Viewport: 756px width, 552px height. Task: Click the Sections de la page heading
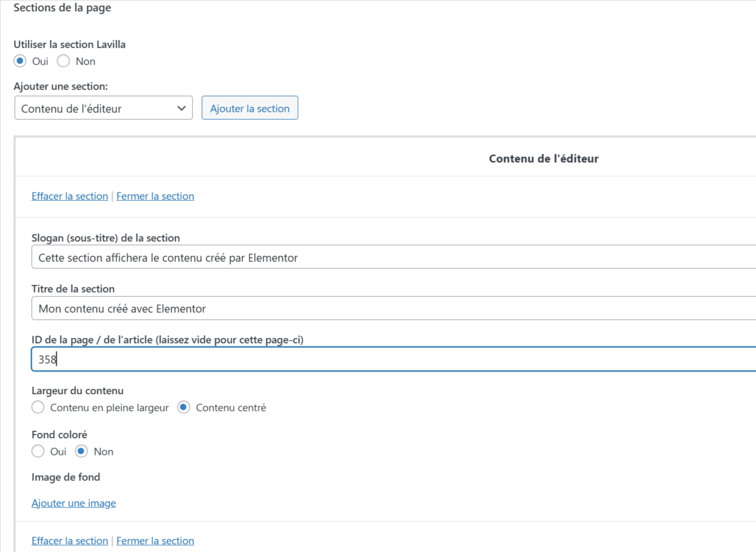(62, 8)
